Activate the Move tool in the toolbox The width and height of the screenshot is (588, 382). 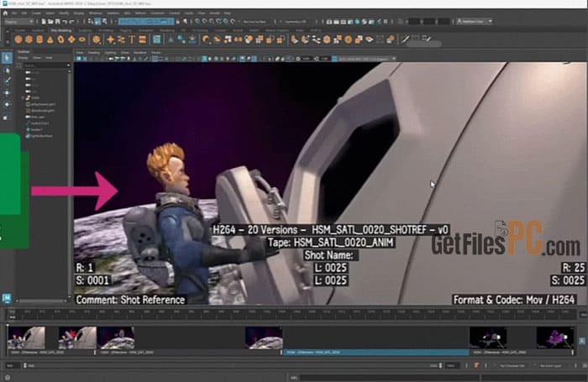[x=7, y=92]
